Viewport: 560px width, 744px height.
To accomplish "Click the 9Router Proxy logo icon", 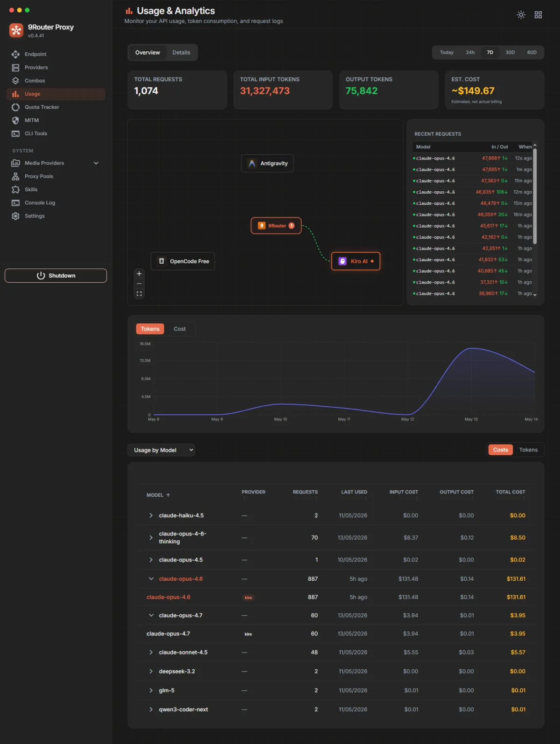I will (16, 30).
